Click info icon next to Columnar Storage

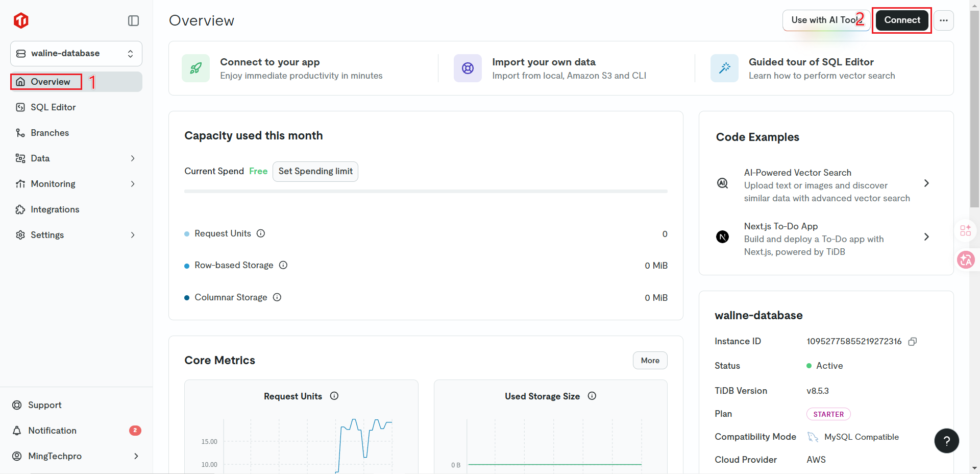[277, 297]
